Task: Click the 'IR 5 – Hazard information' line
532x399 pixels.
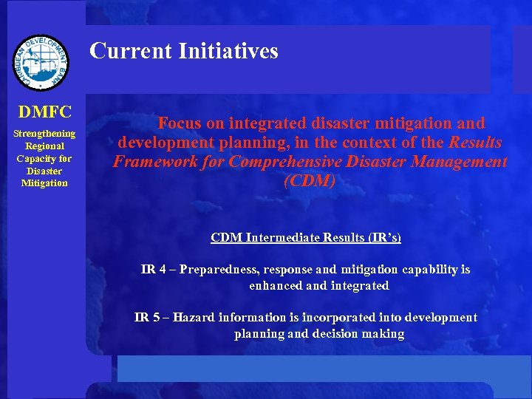Action: click(x=306, y=325)
